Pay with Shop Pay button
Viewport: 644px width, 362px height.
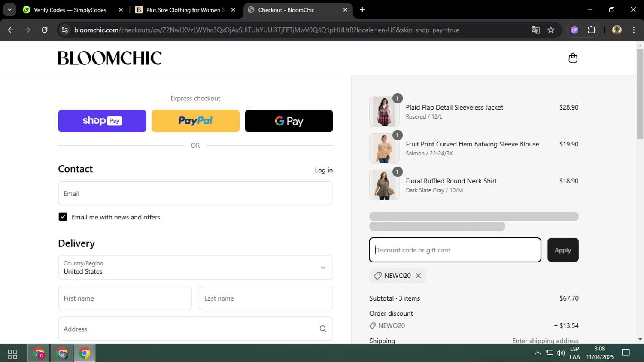pyautogui.click(x=102, y=121)
